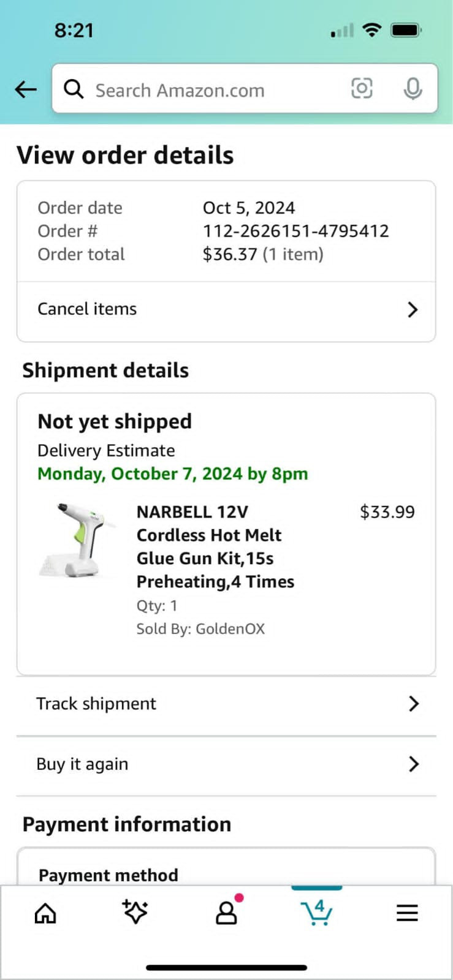Tap the glue gun product thumbnail
This screenshot has height=980, width=453.
coord(78,540)
